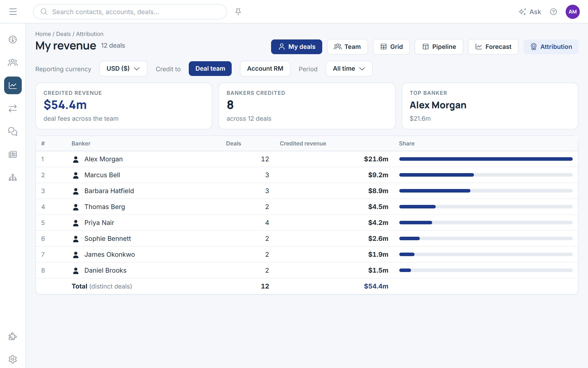Image resolution: width=588 pixels, height=368 pixels.
Task: Select the revenue chart sidebar icon
Action: coord(13,85)
